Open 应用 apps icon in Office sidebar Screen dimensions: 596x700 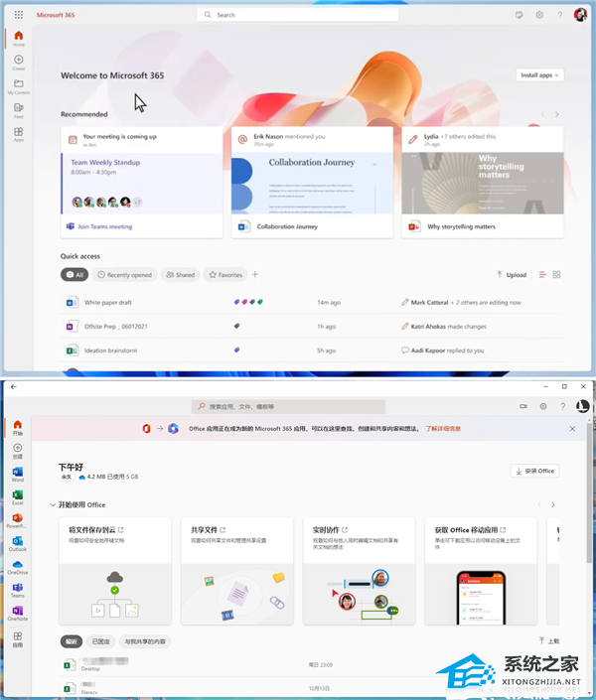tap(18, 639)
